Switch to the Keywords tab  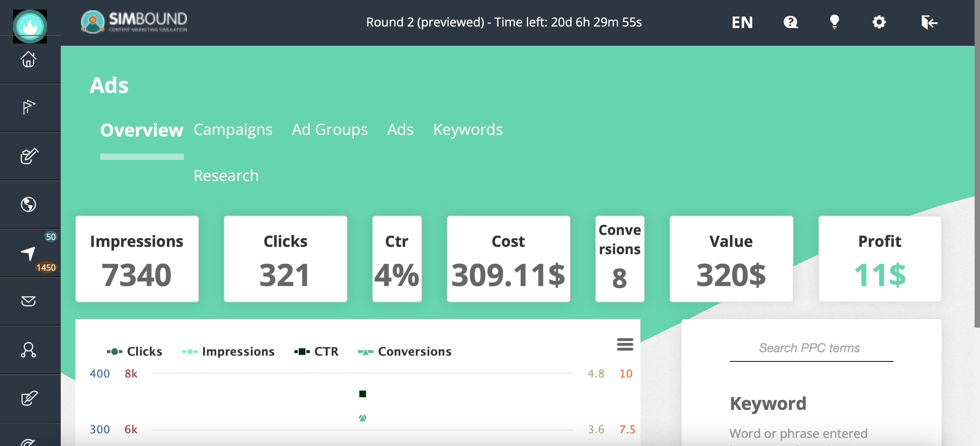[x=468, y=130]
